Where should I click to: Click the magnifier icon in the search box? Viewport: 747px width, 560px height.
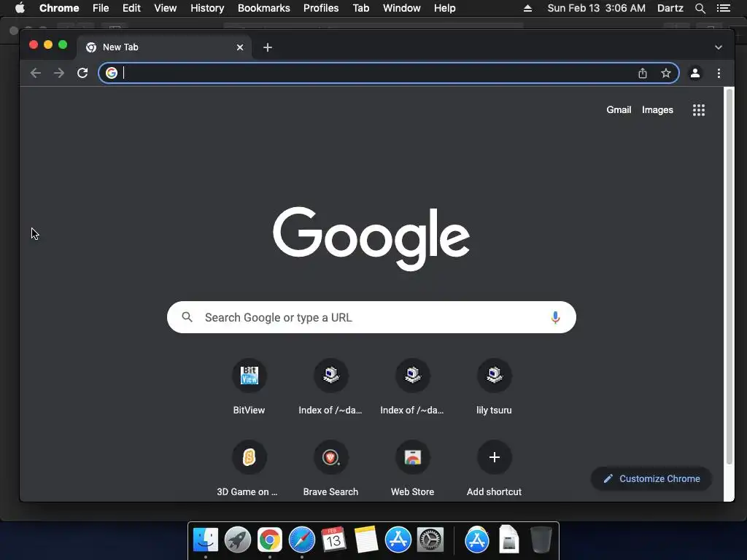pos(187,317)
